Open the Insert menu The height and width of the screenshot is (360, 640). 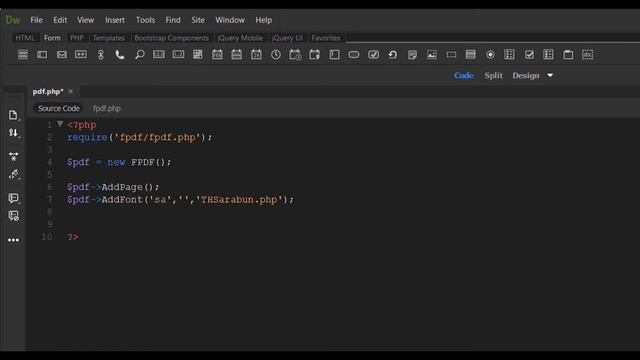click(x=115, y=20)
